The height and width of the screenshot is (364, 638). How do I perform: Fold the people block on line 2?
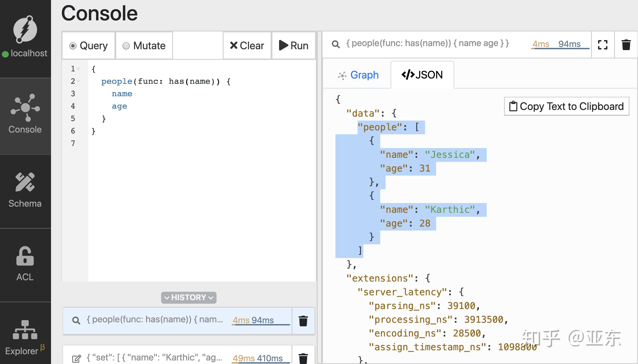[79, 81]
